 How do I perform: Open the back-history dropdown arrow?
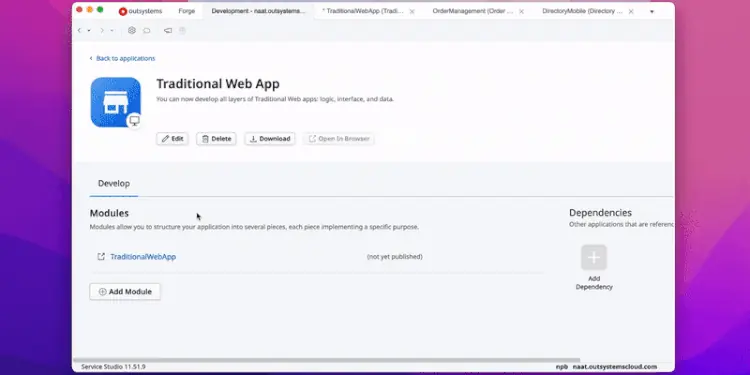tap(88, 31)
